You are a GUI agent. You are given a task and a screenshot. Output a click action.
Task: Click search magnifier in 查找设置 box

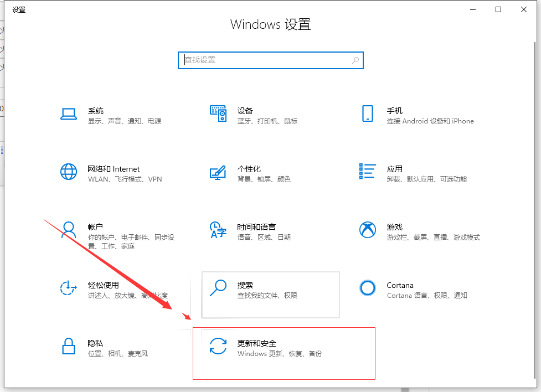click(355, 60)
